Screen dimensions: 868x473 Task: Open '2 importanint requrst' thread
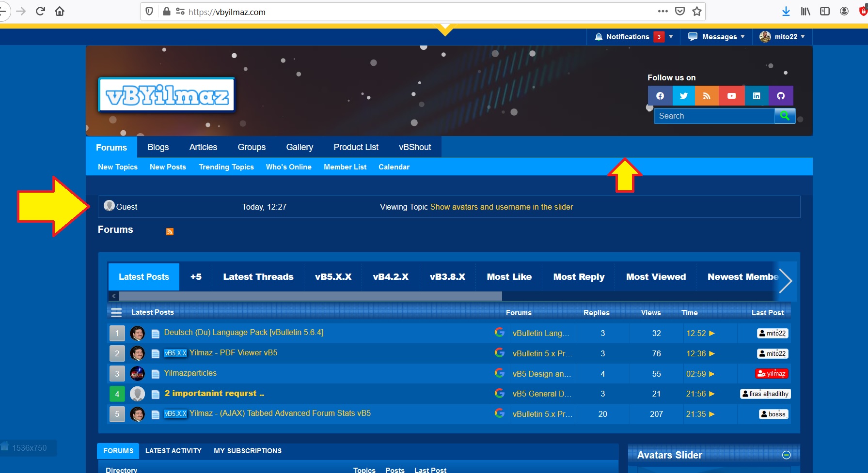[x=214, y=393]
